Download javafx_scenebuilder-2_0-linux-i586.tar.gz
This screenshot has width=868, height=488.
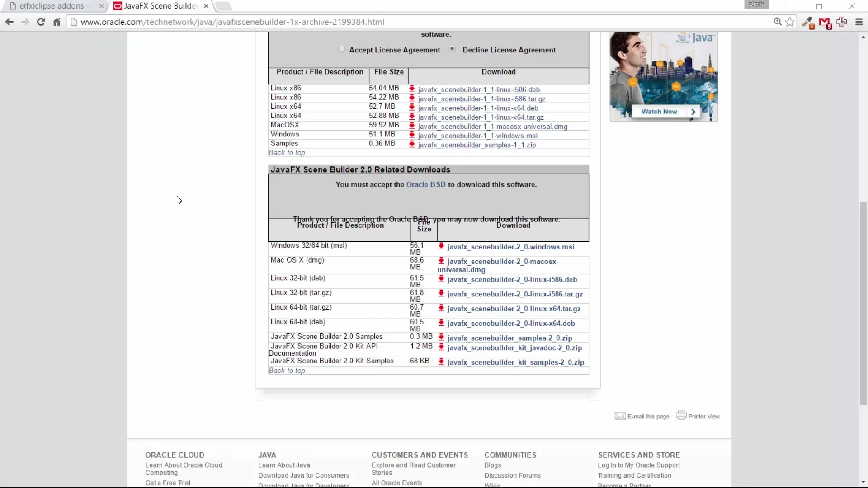(x=515, y=294)
